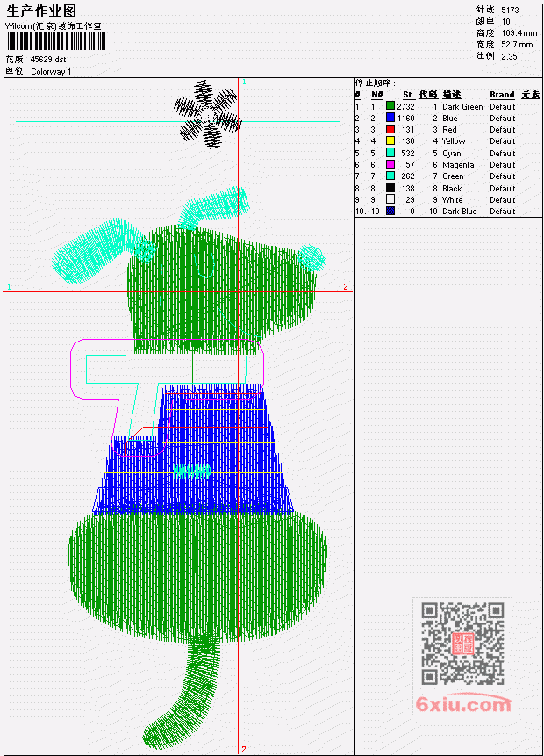Select the width value '52.7mm'
The width and height of the screenshot is (544, 756).
517,45
